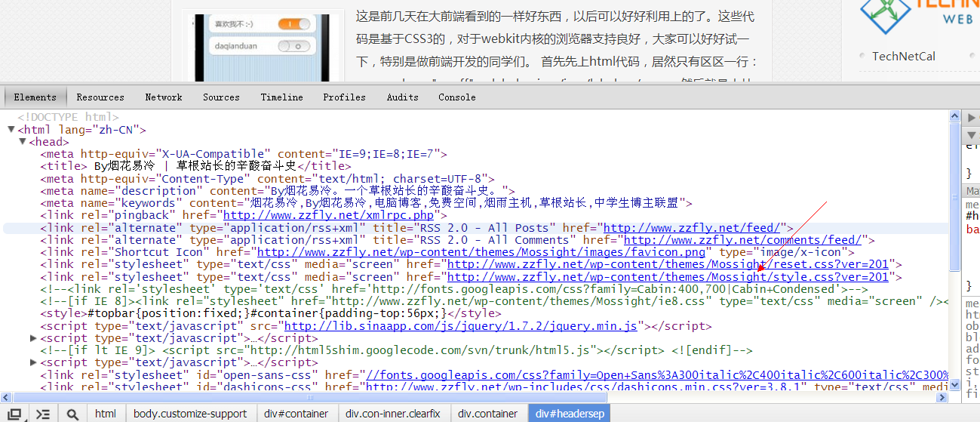Screen dimensions: 980x422
Task: Click the magnifier inspect-element icon
Action: [x=72, y=414]
